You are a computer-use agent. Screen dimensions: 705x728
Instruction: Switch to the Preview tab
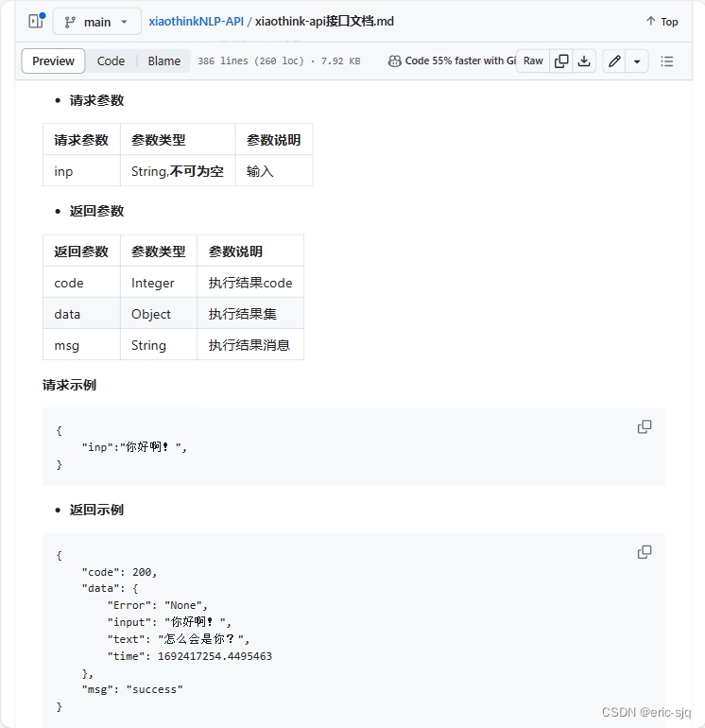pos(53,61)
